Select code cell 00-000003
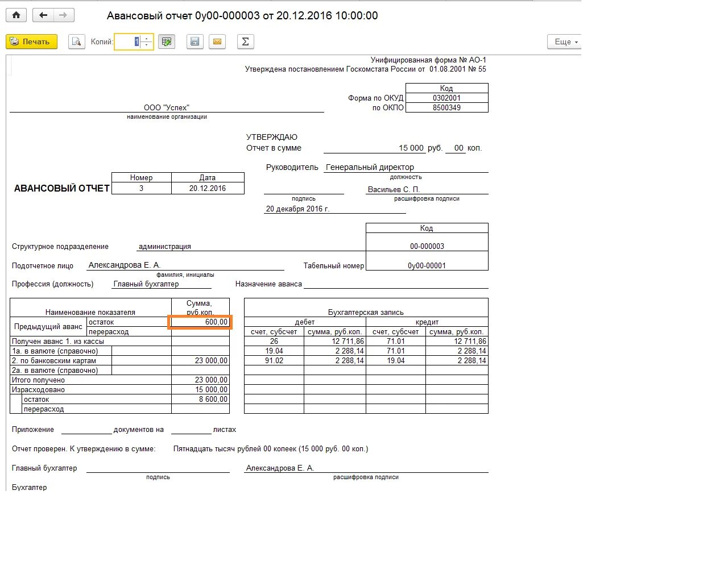Screen dimensions: 728x582 (427, 246)
